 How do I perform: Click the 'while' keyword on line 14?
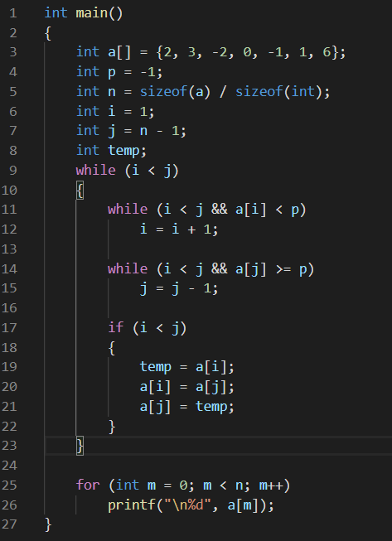[x=128, y=268]
